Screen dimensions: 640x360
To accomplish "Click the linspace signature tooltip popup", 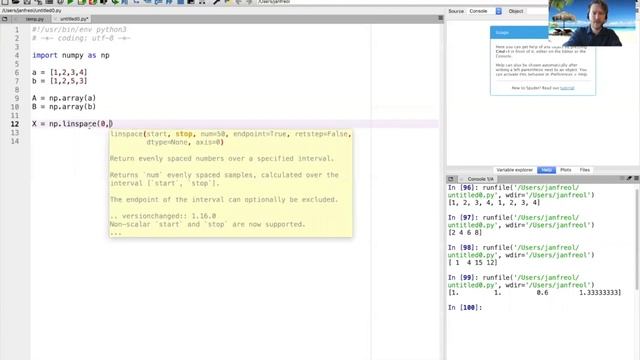I will point(231,183).
